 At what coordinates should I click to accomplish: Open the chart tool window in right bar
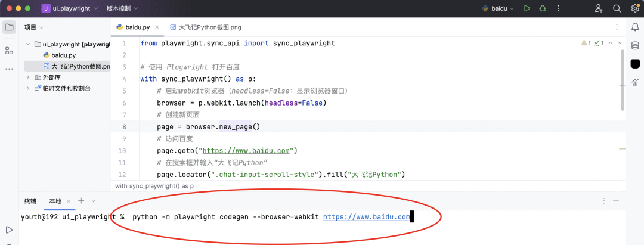[635, 82]
